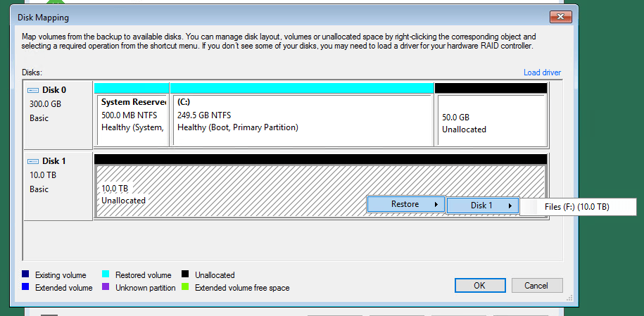Screen dimensions: 644x316
Task: Click the cyan bar above (C:) volume
Action: (302, 88)
